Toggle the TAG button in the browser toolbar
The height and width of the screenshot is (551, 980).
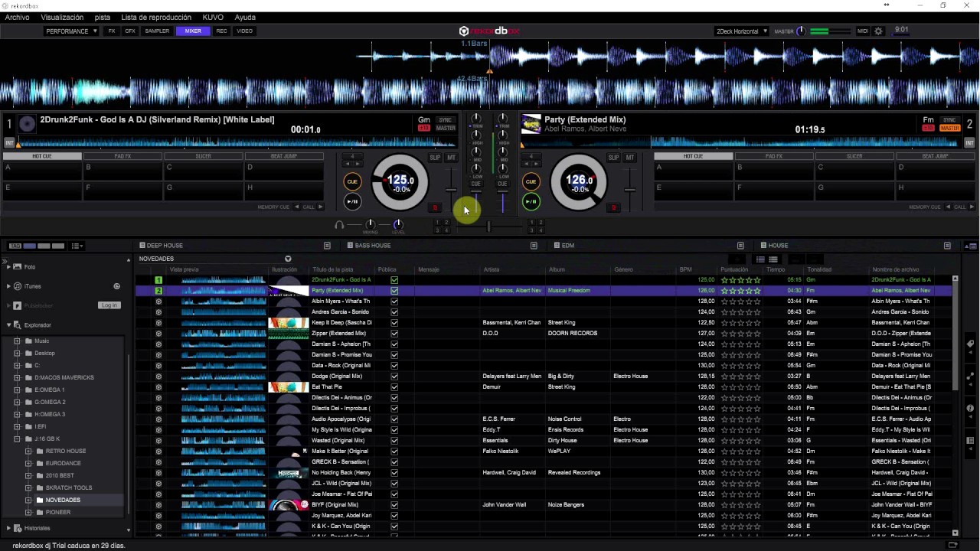click(x=14, y=246)
